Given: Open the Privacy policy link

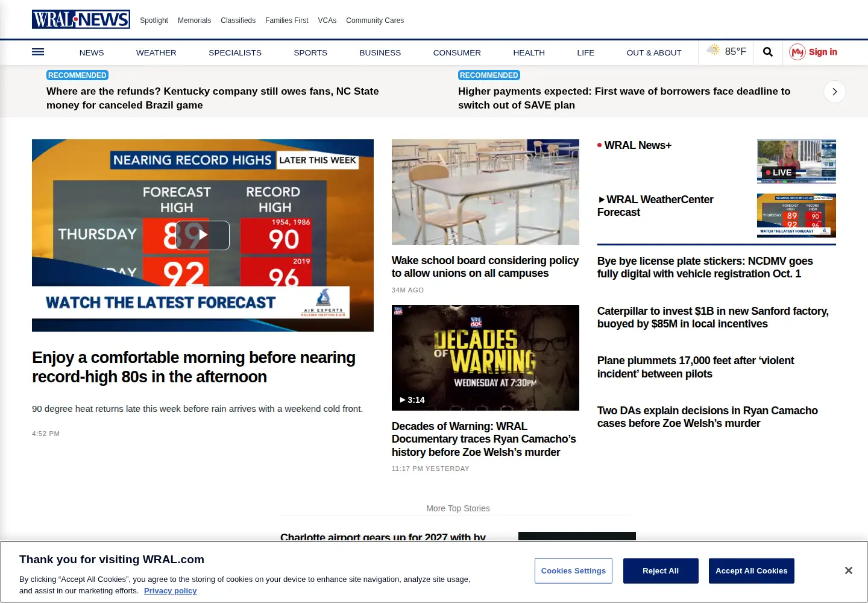Looking at the screenshot, I should [171, 591].
